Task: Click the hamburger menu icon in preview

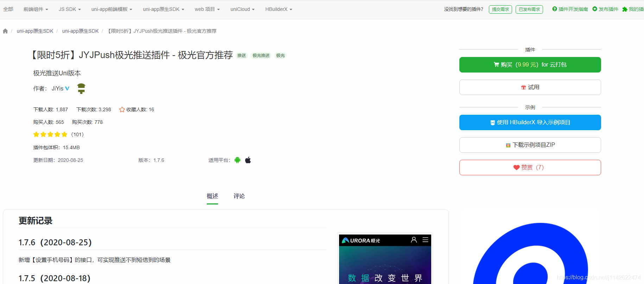Action: pos(426,240)
